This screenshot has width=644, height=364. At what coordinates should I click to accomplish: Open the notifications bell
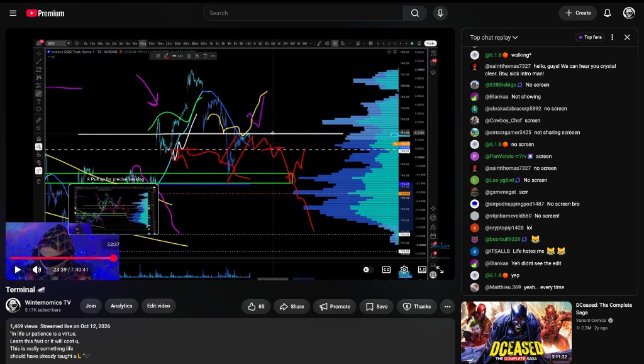click(x=608, y=13)
